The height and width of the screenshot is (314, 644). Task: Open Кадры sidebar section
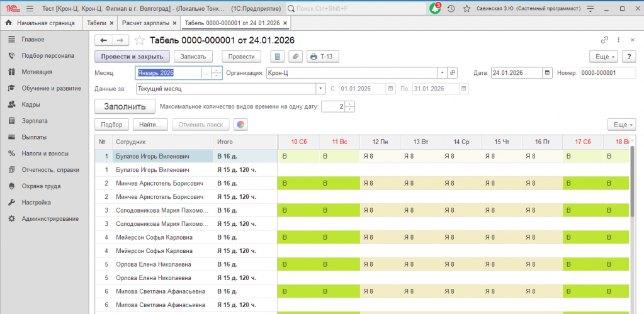(x=31, y=104)
